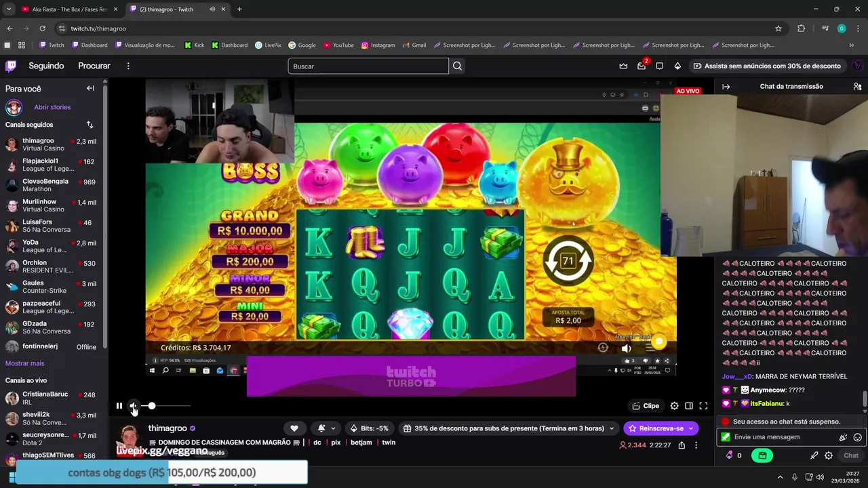Reload the page in Chrome
Screen dimensions: 868x488
point(42,28)
